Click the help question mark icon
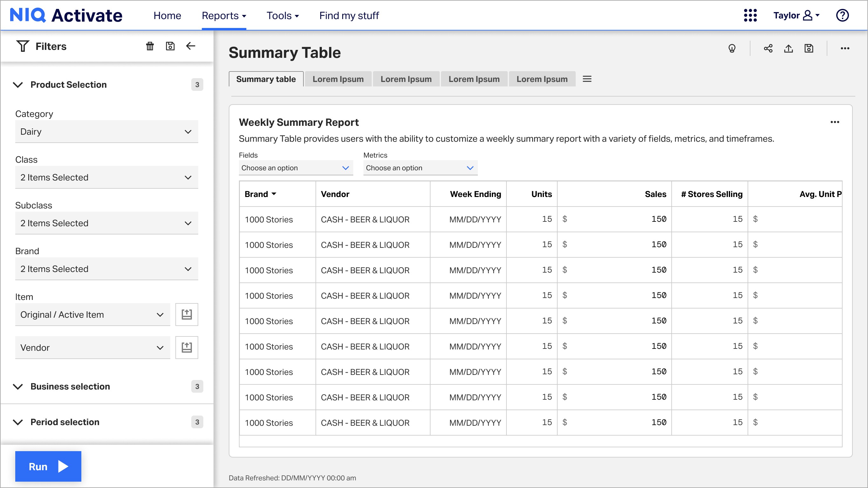 point(842,16)
